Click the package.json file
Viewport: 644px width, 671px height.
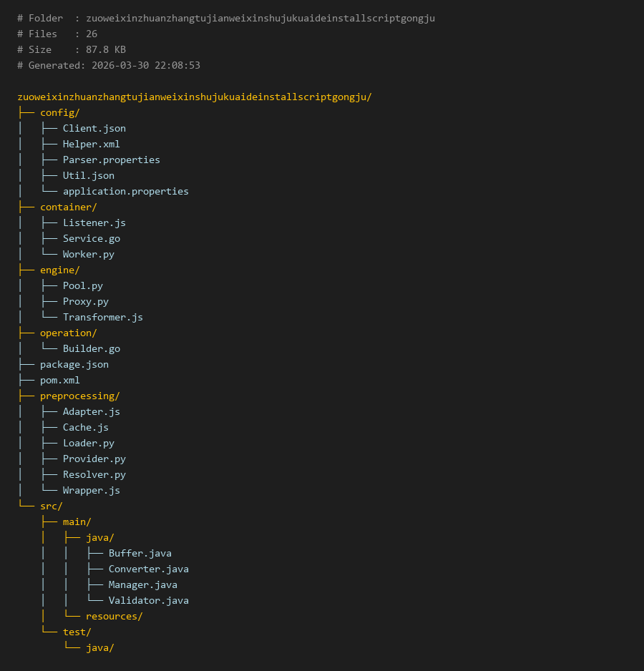point(74,365)
